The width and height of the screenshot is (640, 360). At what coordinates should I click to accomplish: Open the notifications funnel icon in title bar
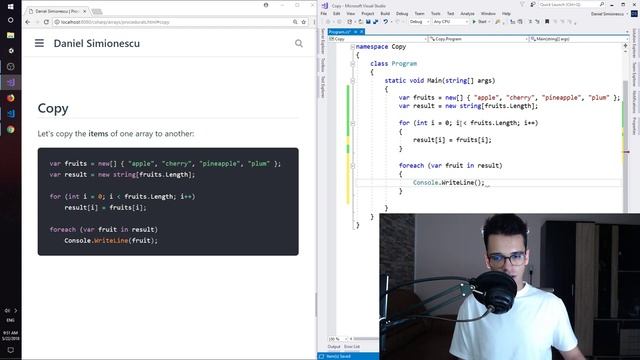pos(522,4)
